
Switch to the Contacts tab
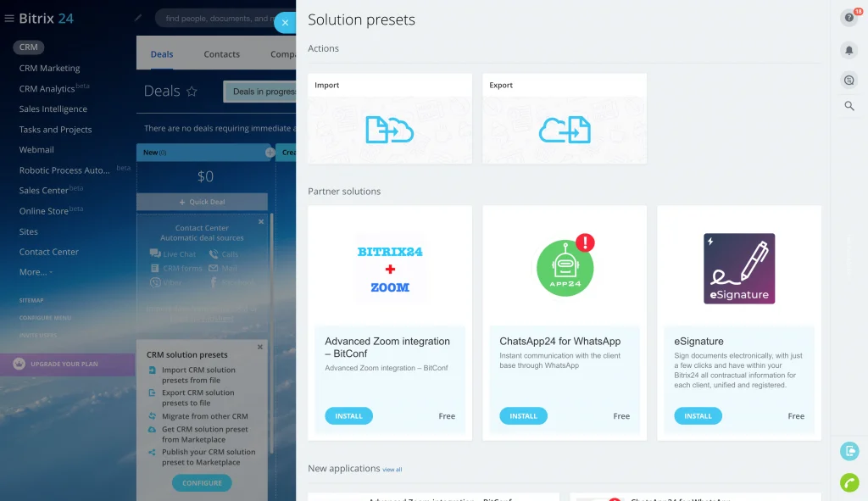click(x=221, y=54)
